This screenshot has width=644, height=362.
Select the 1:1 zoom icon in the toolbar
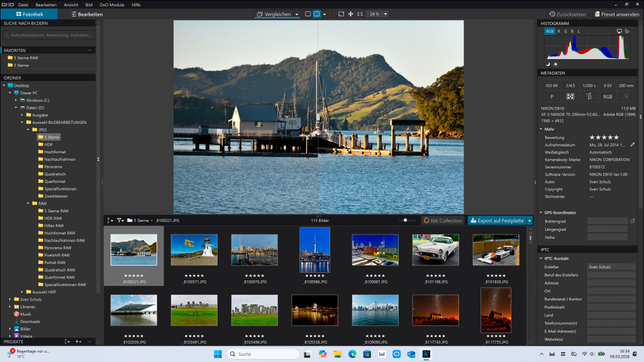(360, 14)
